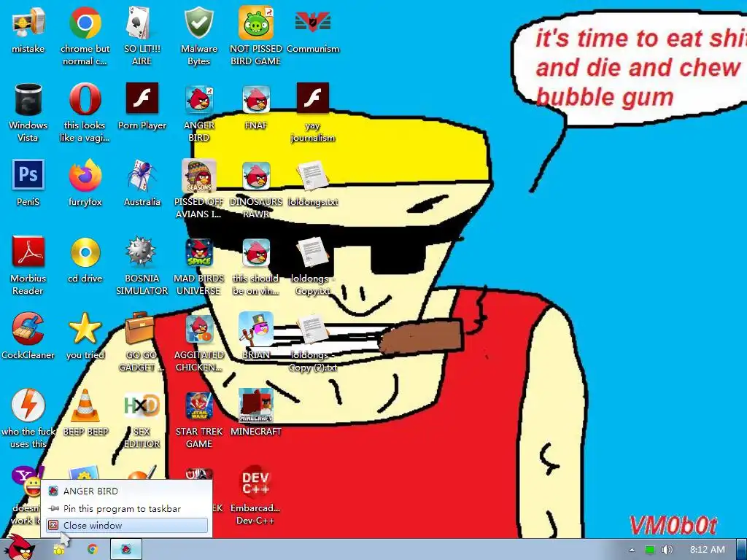
Task: Select the 'ANGER BIRD' desktop shortcut
Action: [x=199, y=112]
